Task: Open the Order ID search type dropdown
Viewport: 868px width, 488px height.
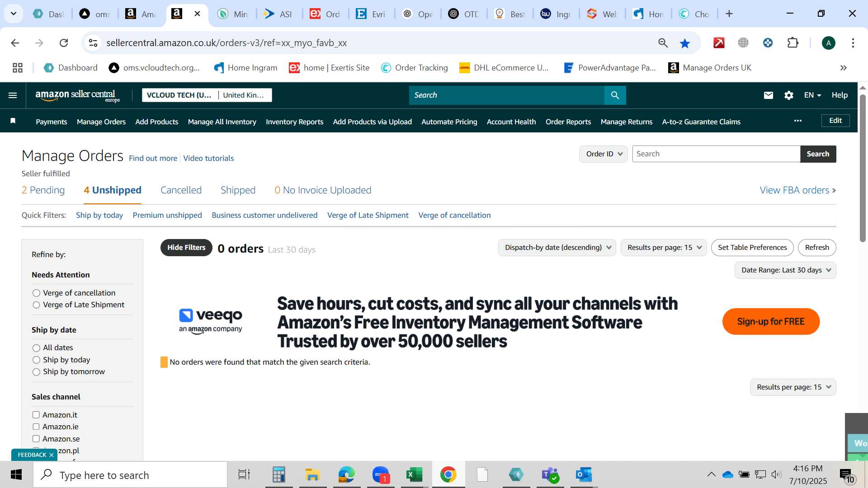Action: tap(604, 154)
